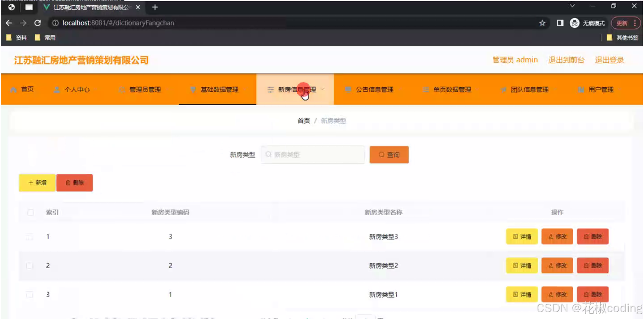Click the browser forward arrow
The height and width of the screenshot is (319, 644).
tap(23, 23)
